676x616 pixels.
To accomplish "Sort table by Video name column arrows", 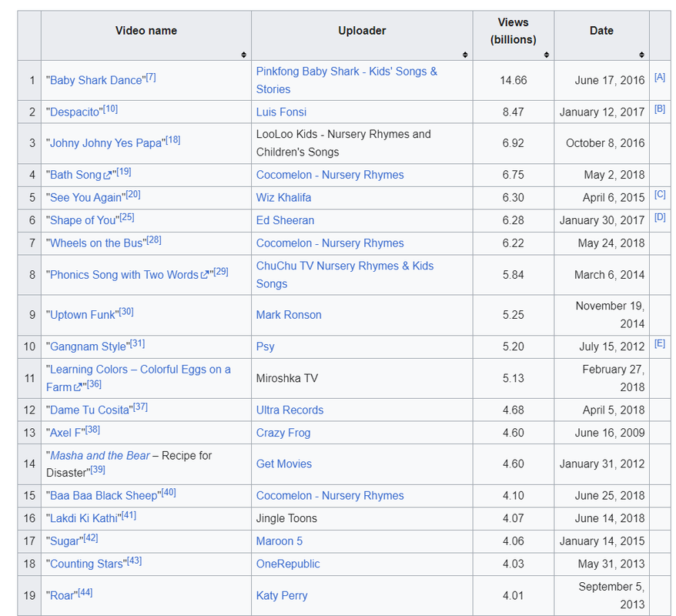I will click(243, 55).
